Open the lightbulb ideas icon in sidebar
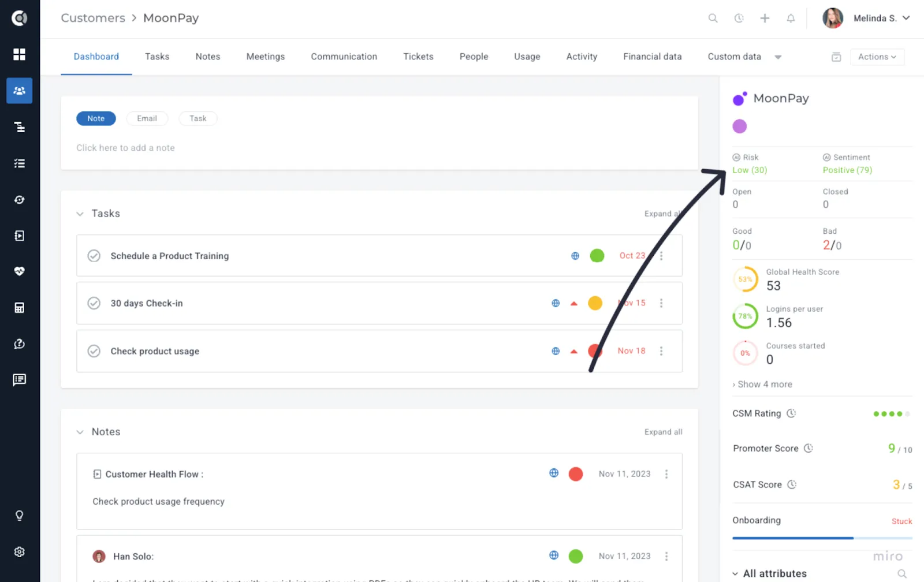The width and height of the screenshot is (924, 582). [x=19, y=516]
